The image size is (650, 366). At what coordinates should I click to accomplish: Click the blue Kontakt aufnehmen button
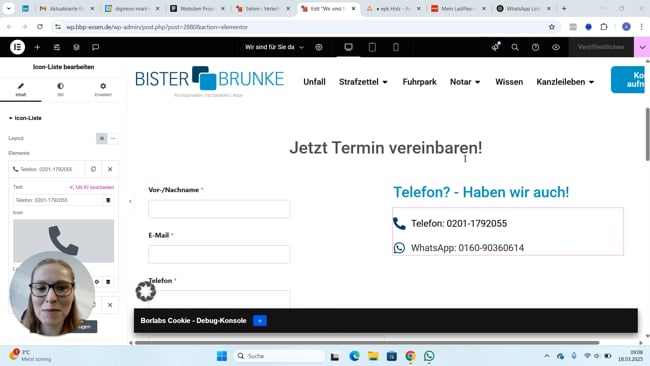(628, 80)
